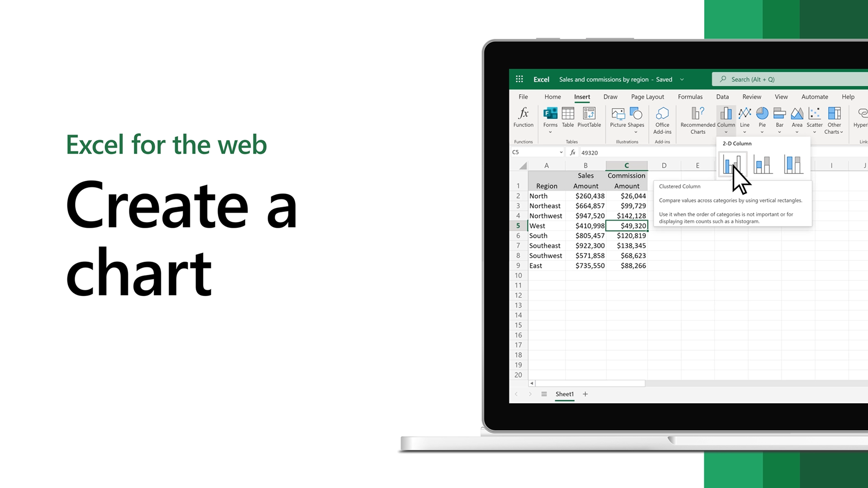The width and height of the screenshot is (868, 488).
Task: Select the stacked column chart option
Action: pyautogui.click(x=763, y=165)
